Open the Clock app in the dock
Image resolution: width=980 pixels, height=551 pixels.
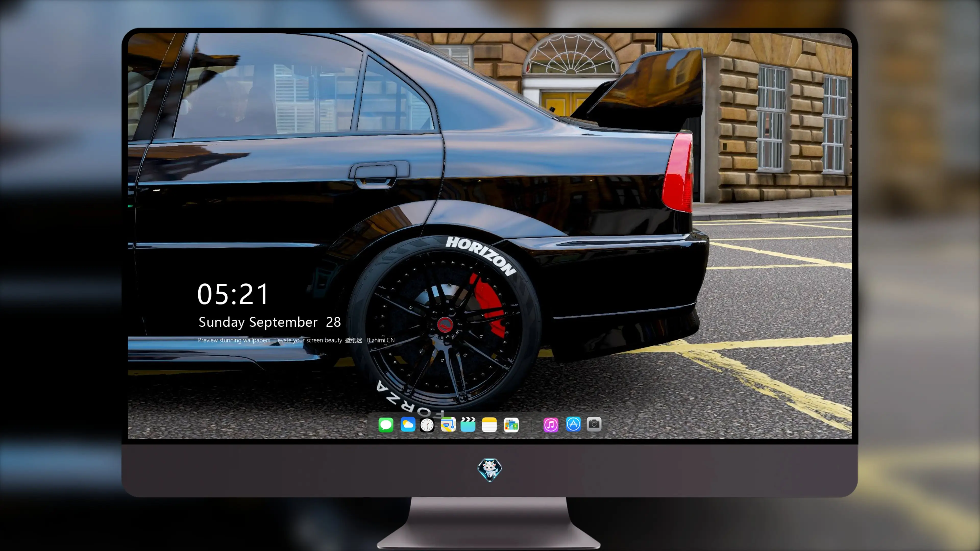[427, 425]
